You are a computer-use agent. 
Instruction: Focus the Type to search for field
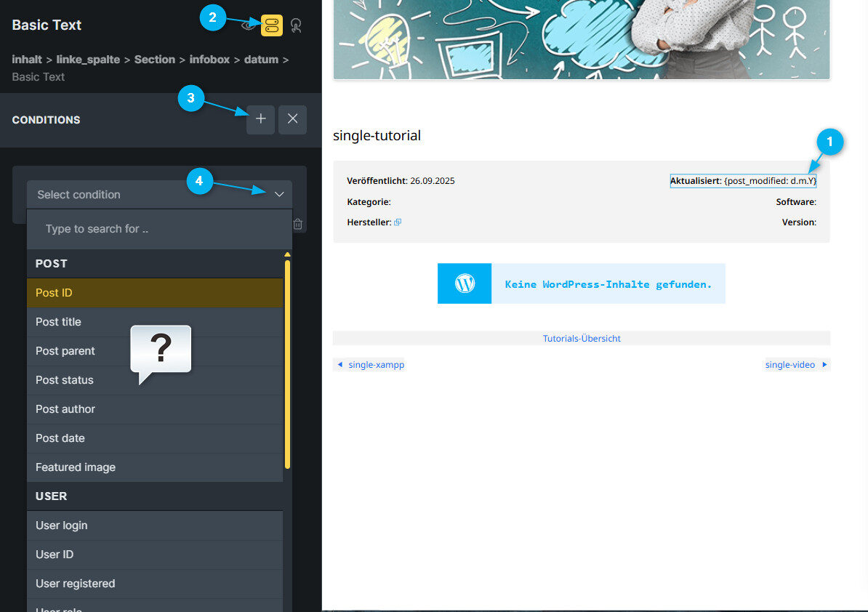(158, 229)
